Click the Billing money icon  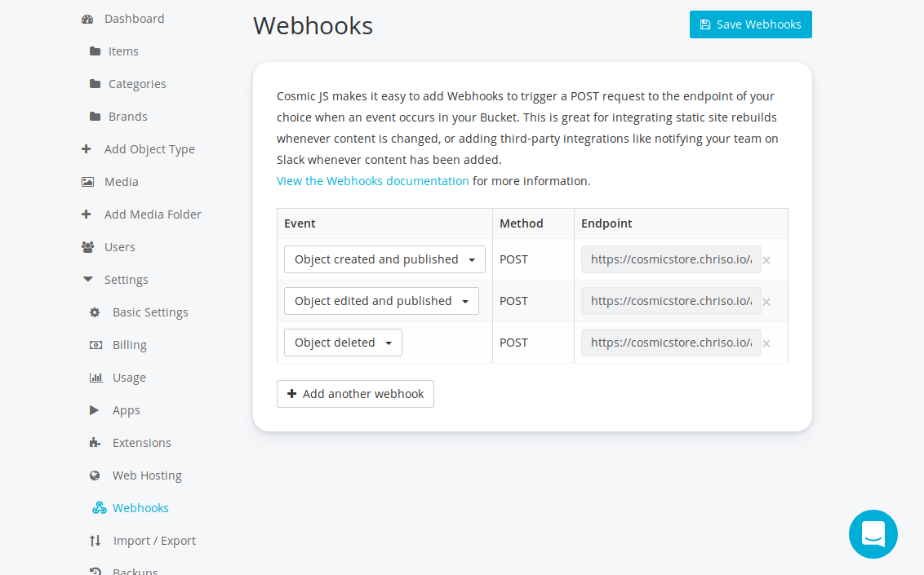96,345
